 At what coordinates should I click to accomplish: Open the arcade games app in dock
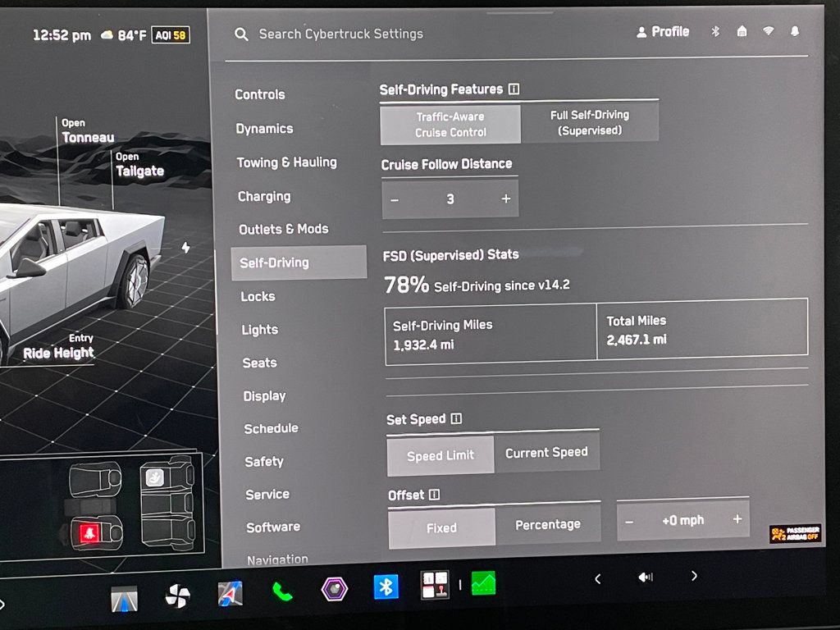435,585
